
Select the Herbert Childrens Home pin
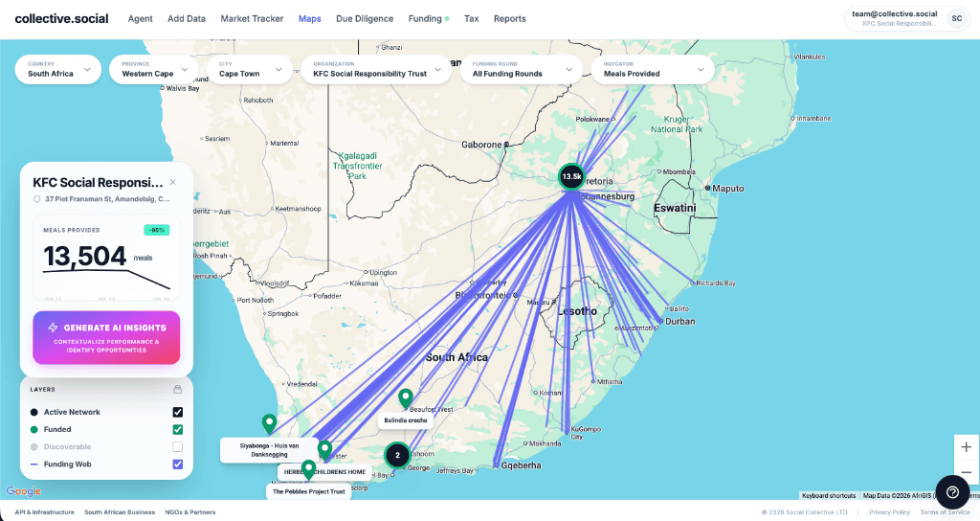[324, 450]
